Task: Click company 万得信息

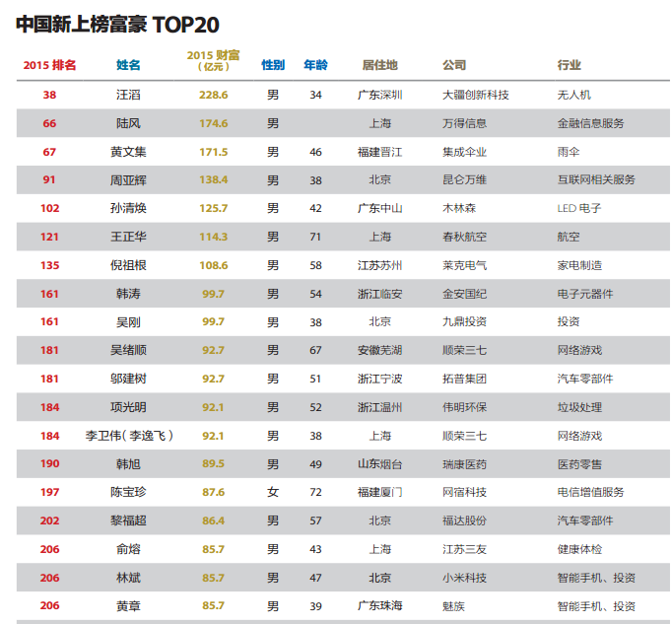Action: pos(464,123)
